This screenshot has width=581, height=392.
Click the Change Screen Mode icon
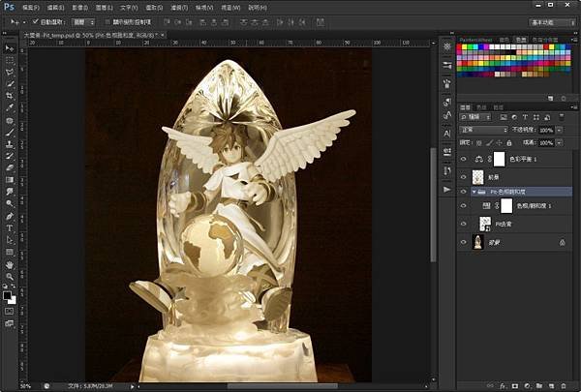(x=10, y=323)
